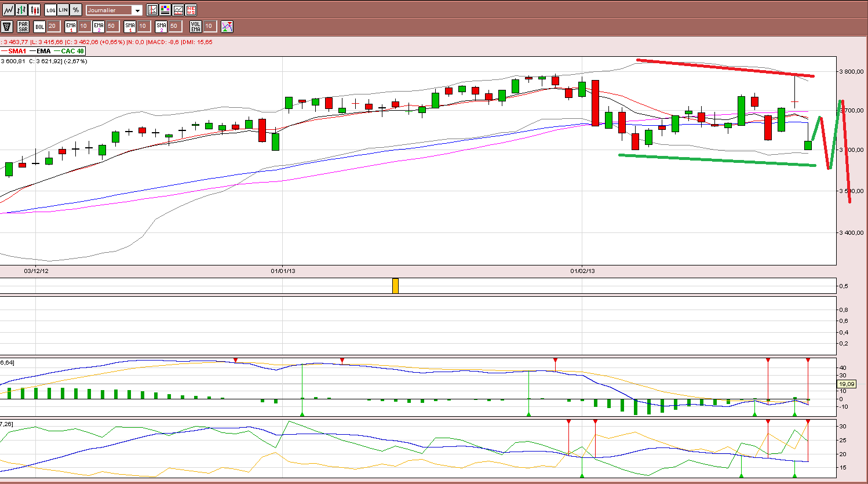Viewport: 868px width, 484px height.
Task: Click the Bollinger period field showing 20
Action: tap(53, 26)
